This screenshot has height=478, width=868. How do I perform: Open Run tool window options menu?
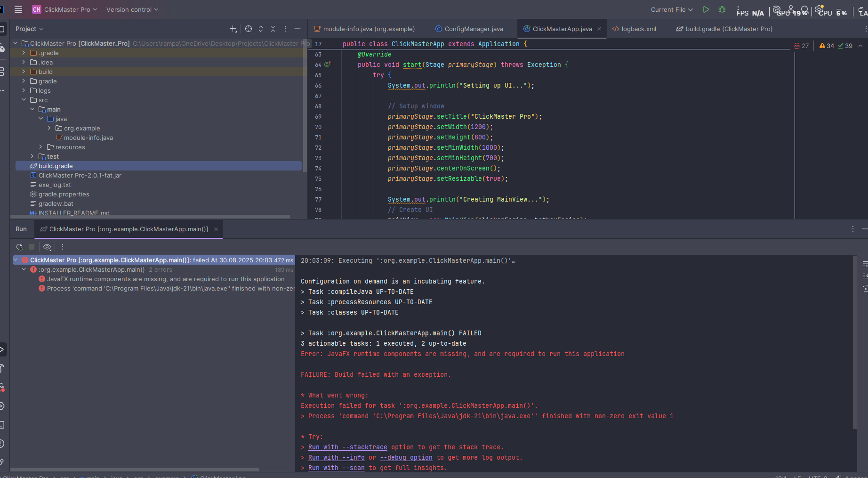(853, 229)
